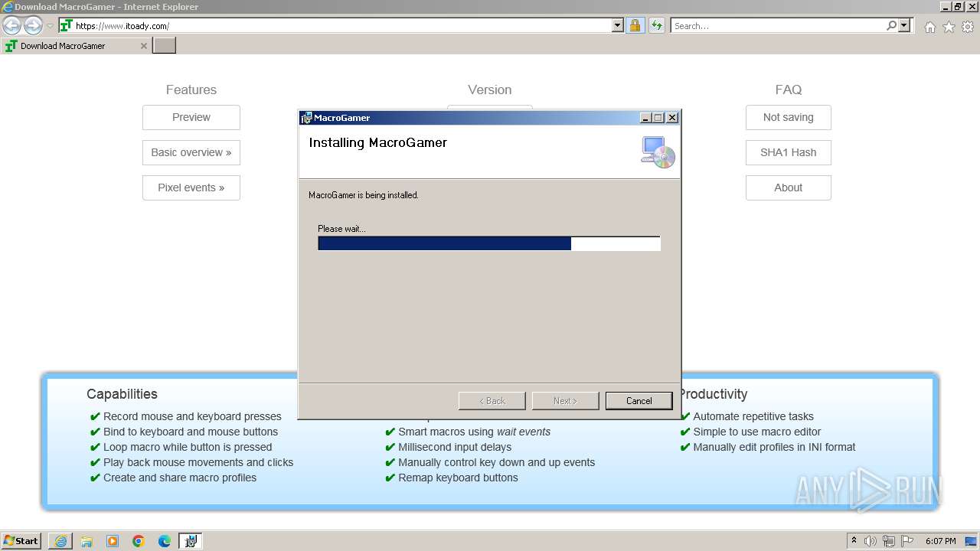Click 'Create and share macro profiles'
Screen dimensions: 980x551
click(180, 478)
